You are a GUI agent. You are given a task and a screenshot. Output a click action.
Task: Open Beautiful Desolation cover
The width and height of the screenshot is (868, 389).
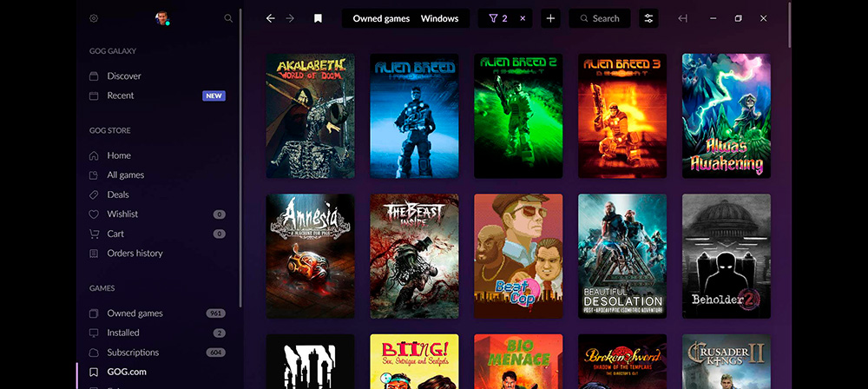pos(622,256)
